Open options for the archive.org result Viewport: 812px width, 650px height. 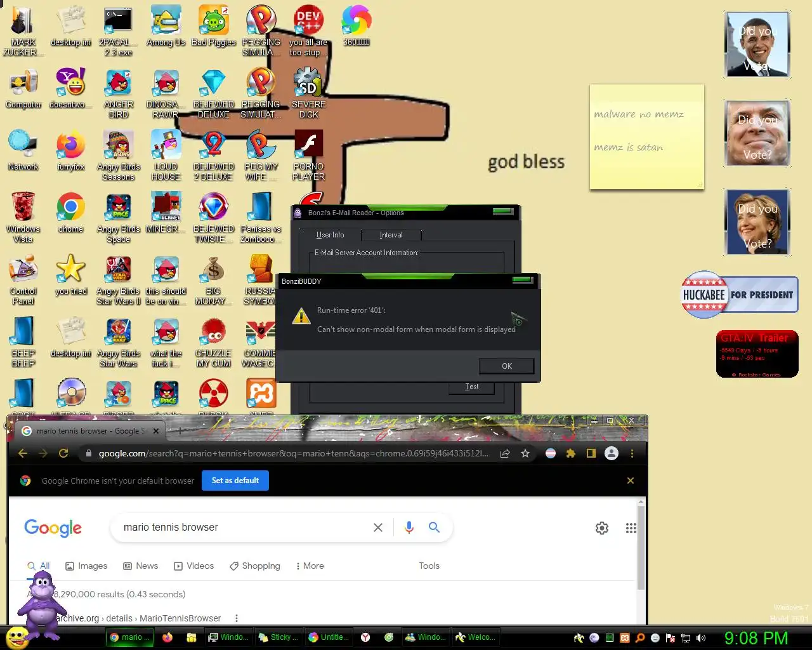(237, 618)
